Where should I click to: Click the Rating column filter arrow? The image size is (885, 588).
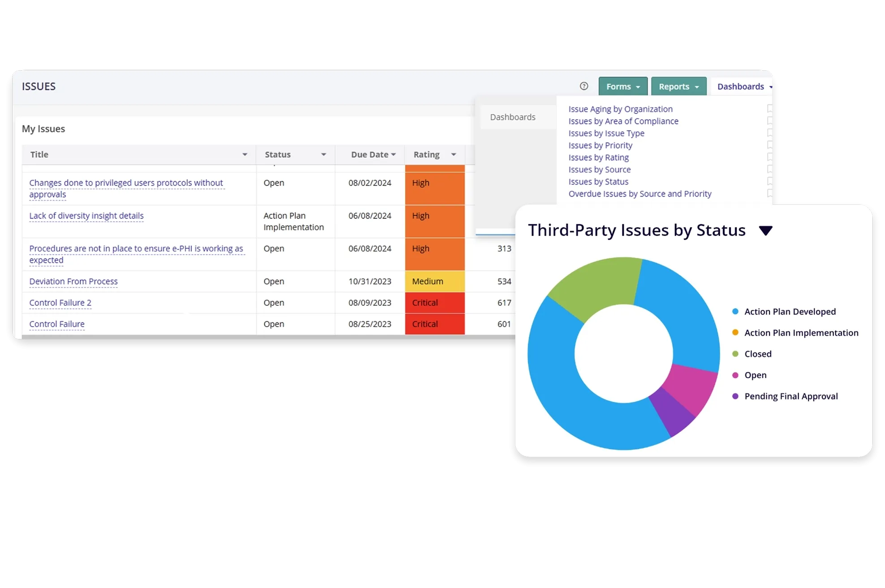[453, 155]
